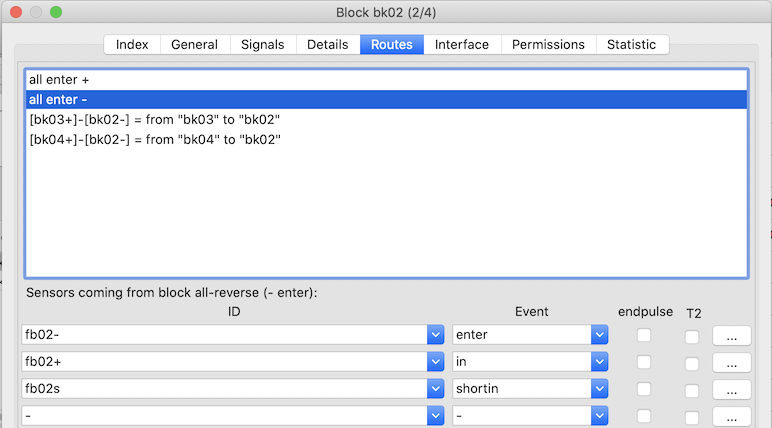This screenshot has width=772, height=428.
Task: Open the General tab
Action: [x=194, y=45]
